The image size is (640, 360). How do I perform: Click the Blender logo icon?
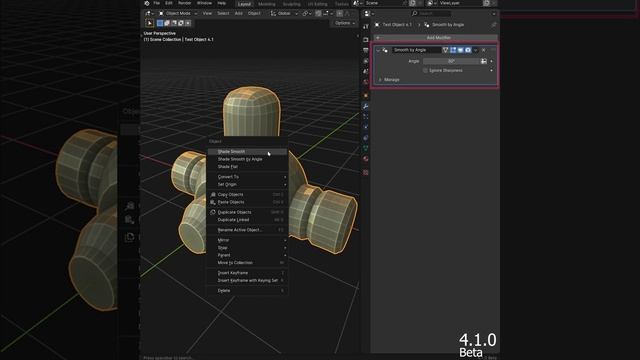pos(147,3)
